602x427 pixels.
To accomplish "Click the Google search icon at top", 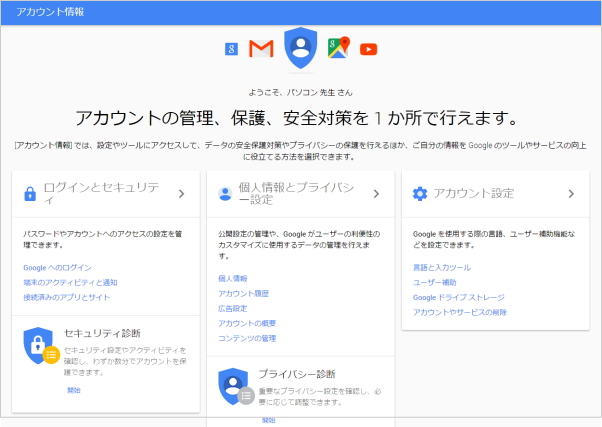I will [231, 48].
